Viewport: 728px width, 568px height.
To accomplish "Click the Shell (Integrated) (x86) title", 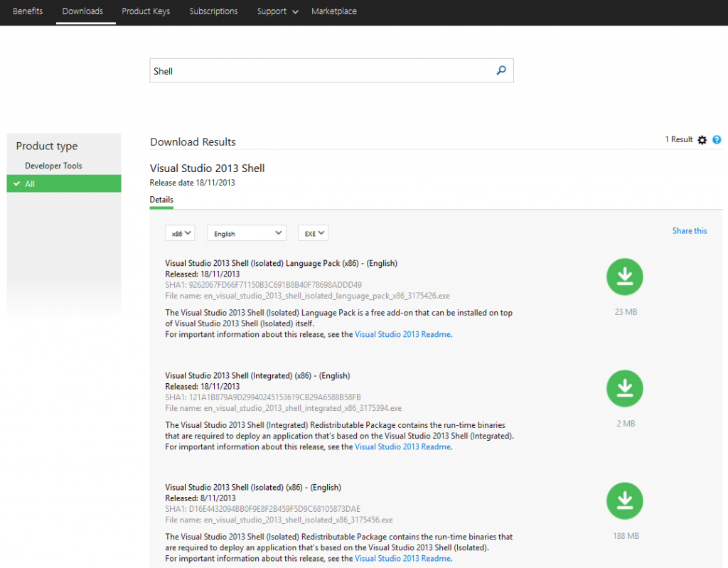I will (257, 376).
